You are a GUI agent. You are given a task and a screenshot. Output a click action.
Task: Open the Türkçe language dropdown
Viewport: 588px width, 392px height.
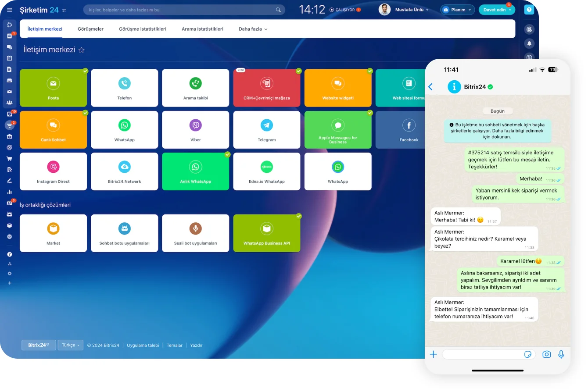coord(70,345)
